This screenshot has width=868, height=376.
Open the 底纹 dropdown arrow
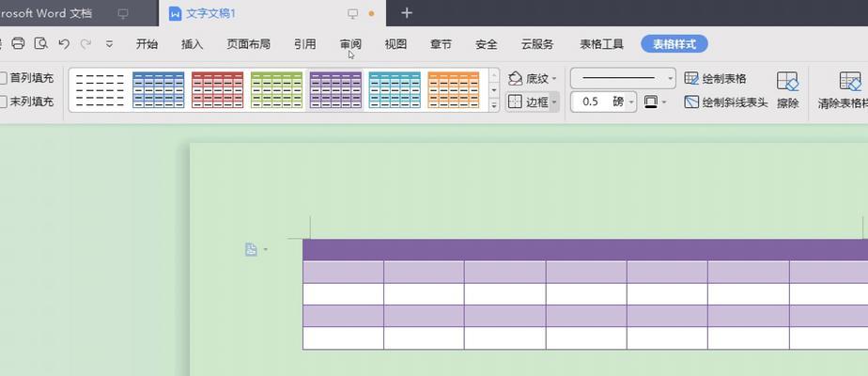[x=554, y=79]
